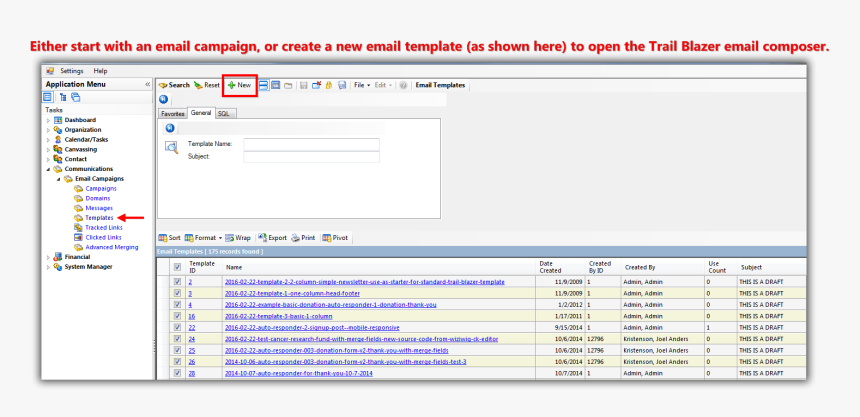
Task: Toggle the select-all checkbox in grid header
Action: pos(177,267)
